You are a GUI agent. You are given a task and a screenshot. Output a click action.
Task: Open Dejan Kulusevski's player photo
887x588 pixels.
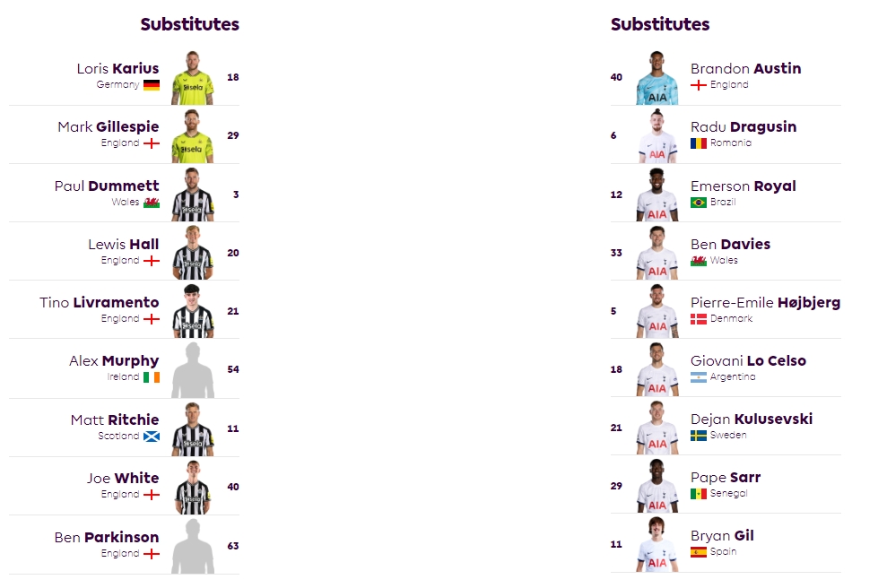657,428
